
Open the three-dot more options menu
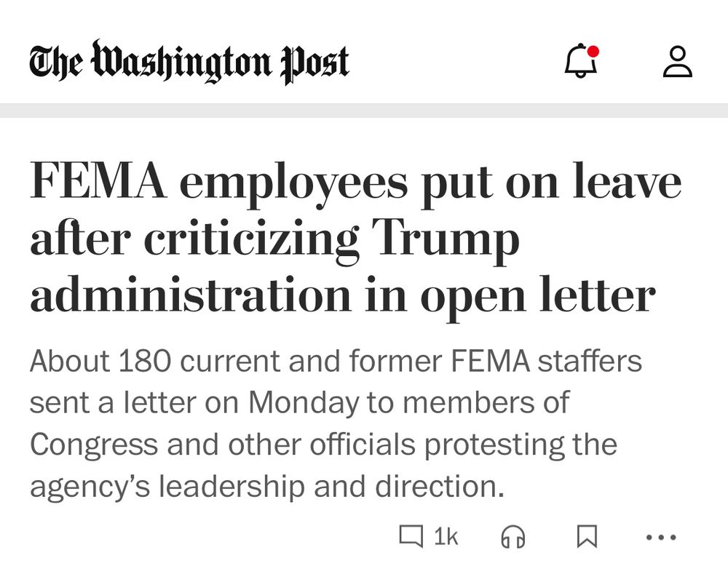coord(661,538)
